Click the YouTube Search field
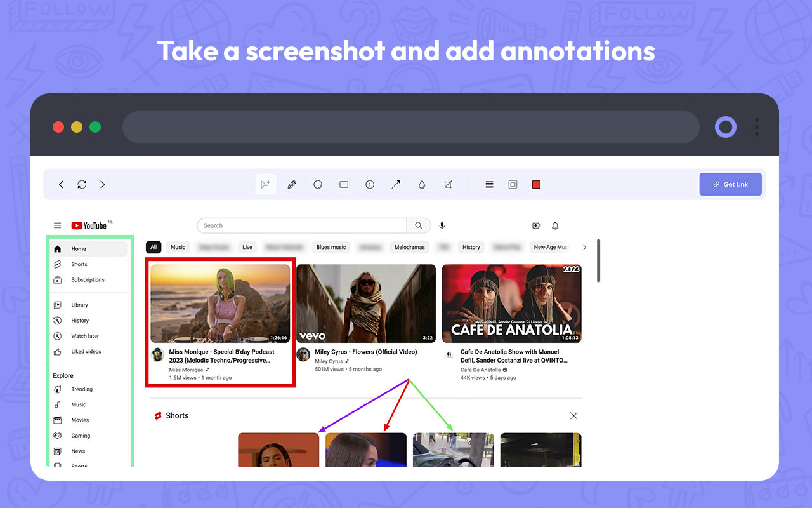The width and height of the screenshot is (812, 508). [x=302, y=225]
